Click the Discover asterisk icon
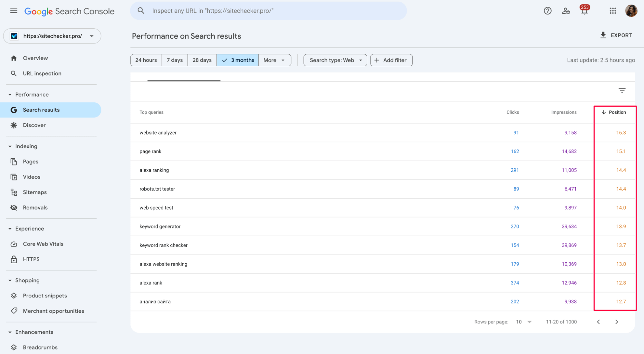Viewport: 644px width, 354px height. [x=14, y=125]
